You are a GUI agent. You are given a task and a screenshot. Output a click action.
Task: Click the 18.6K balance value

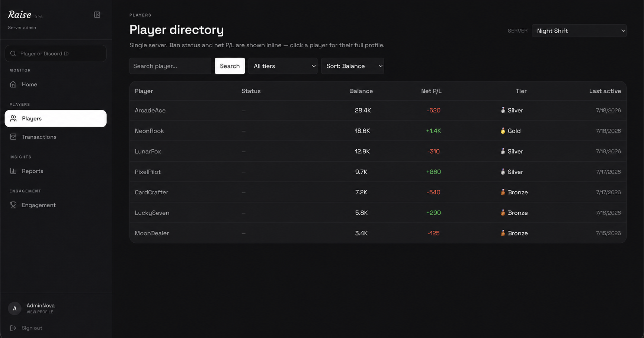(362, 131)
